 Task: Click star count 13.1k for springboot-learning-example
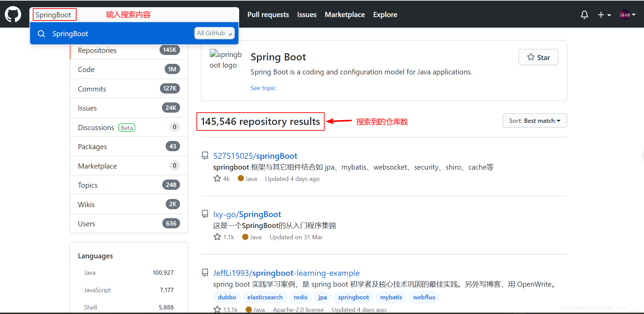coord(225,310)
